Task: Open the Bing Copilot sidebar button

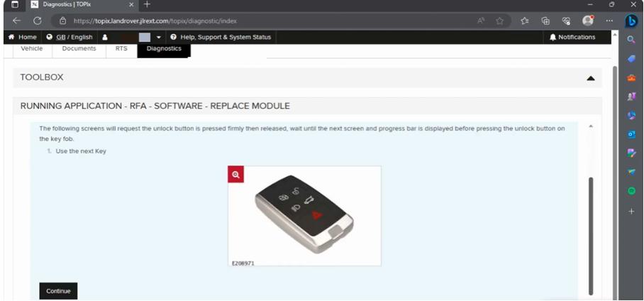Action: click(x=631, y=21)
